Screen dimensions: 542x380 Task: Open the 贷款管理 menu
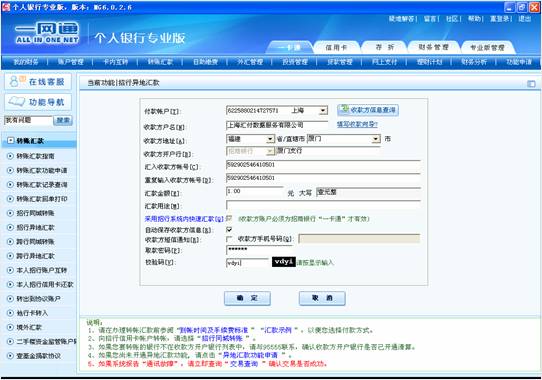tap(340, 62)
